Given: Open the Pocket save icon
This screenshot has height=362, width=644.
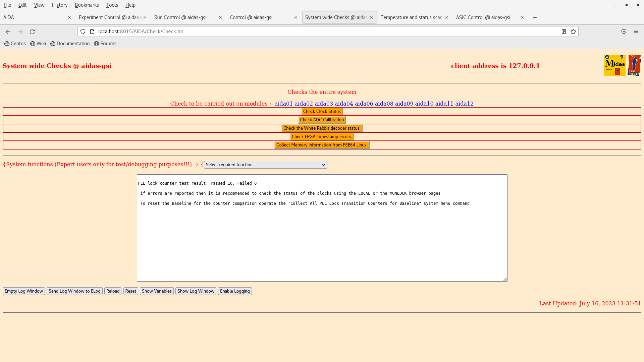Looking at the screenshot, I should click(x=624, y=32).
